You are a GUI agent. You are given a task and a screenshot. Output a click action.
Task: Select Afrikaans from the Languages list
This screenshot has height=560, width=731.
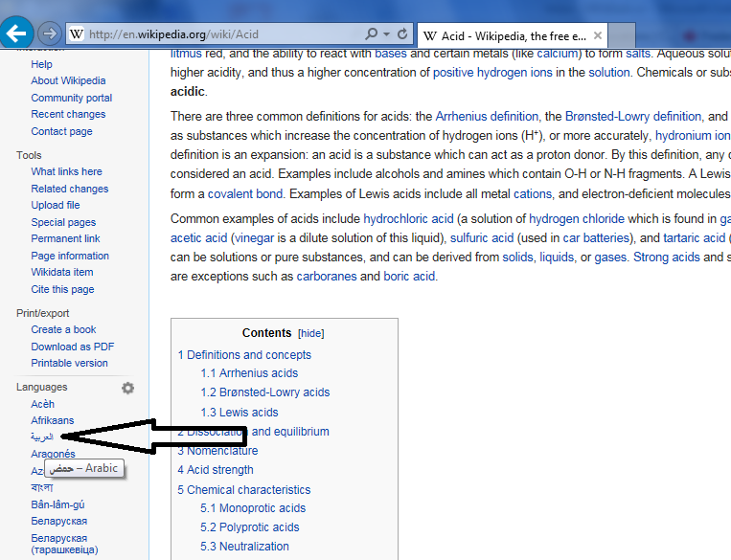(52, 420)
